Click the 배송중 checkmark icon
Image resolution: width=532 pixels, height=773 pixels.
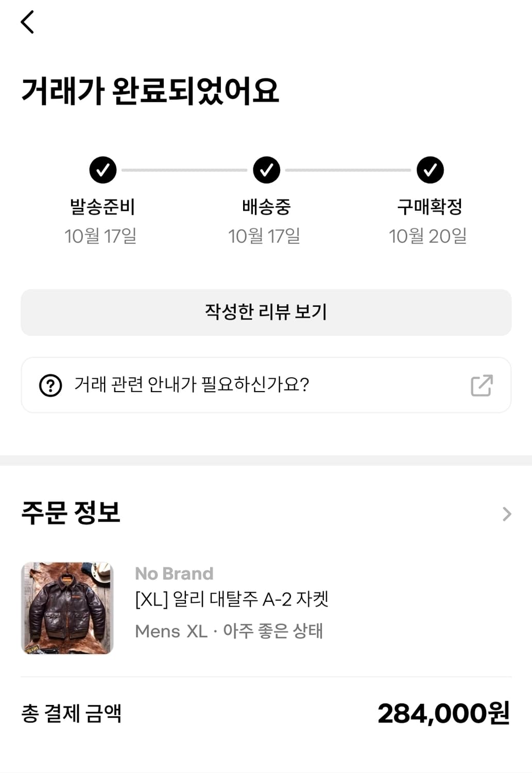(266, 170)
